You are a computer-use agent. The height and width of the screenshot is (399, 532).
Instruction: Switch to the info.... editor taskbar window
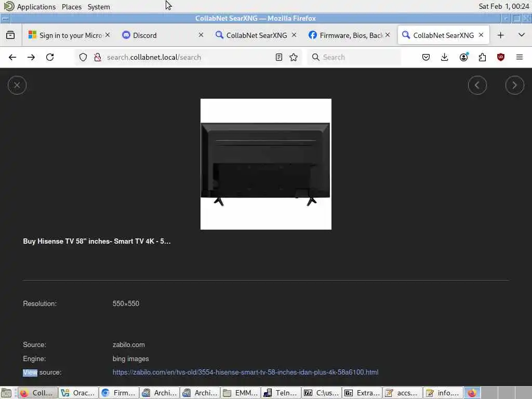tap(443, 393)
